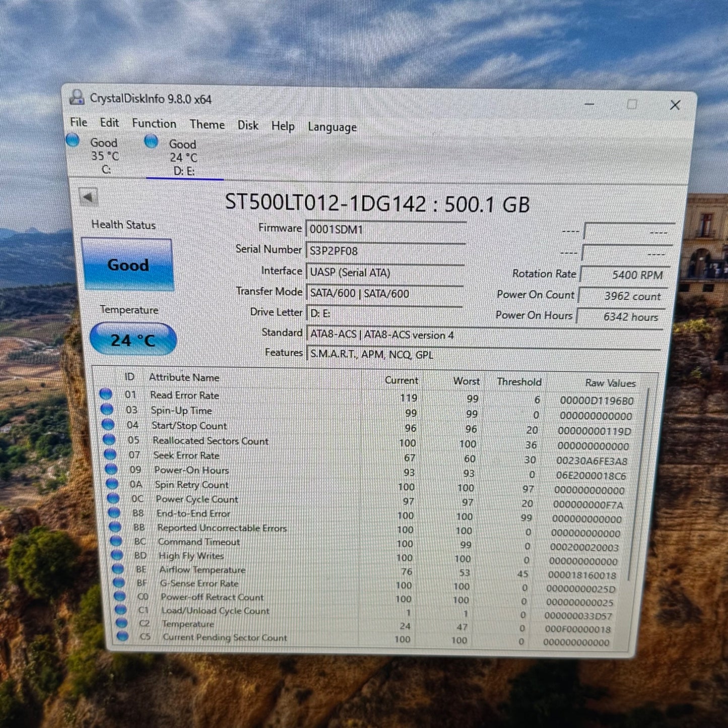Image resolution: width=728 pixels, height=728 pixels.
Task: Click status orb of G-Sense Error Rate row
Action: coord(119,582)
